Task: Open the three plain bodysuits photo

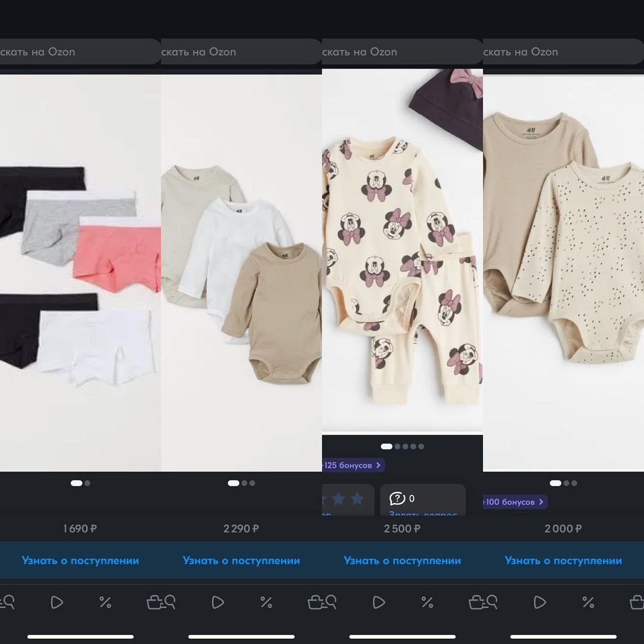Action: 241,273
